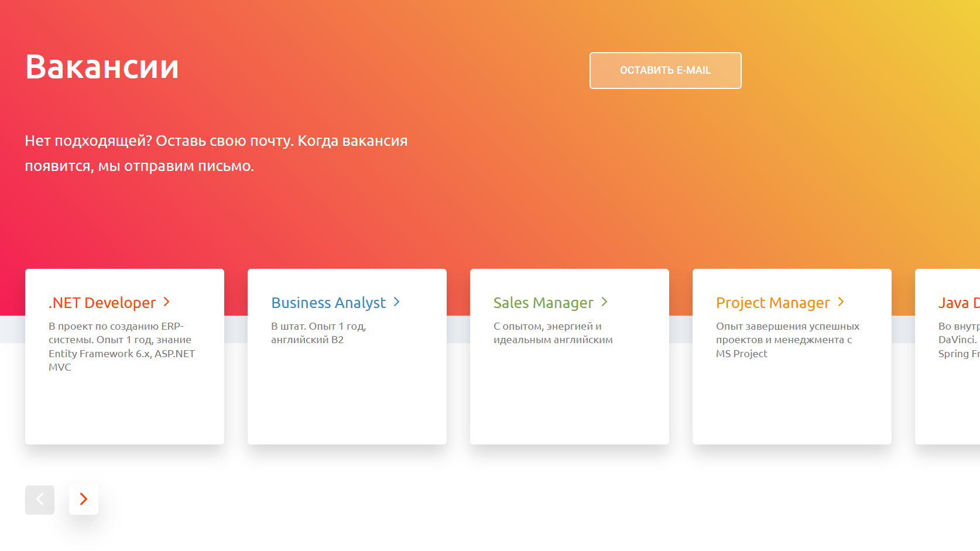Click the orange chevron after Project Manager

(x=841, y=302)
